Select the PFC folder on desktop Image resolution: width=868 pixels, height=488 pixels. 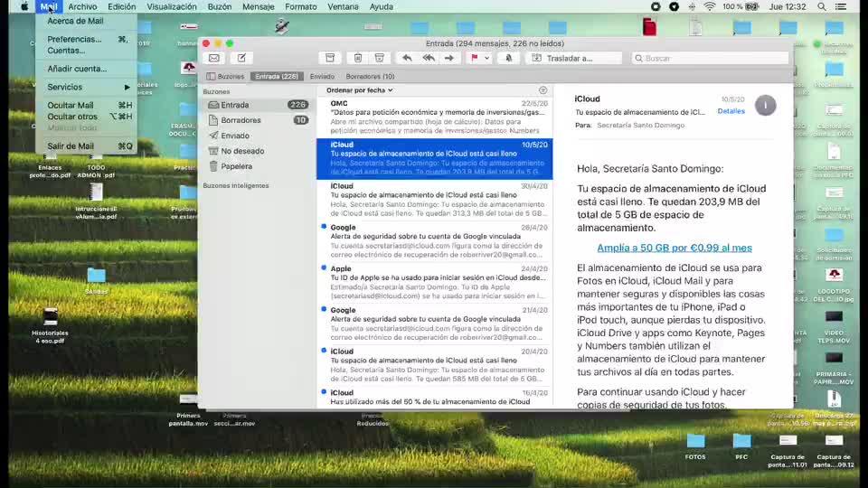click(741, 446)
